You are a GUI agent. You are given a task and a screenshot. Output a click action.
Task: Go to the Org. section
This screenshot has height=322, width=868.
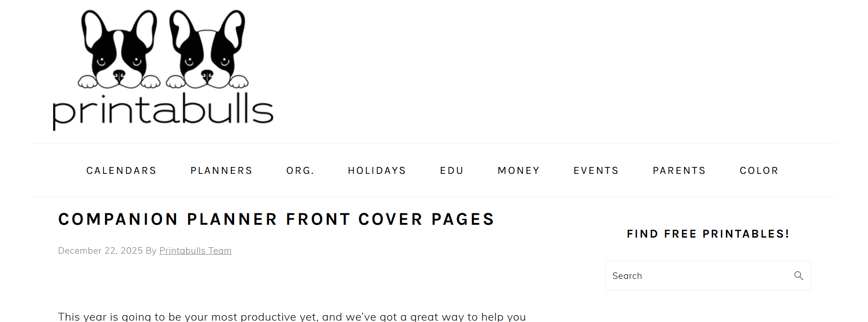(x=301, y=171)
